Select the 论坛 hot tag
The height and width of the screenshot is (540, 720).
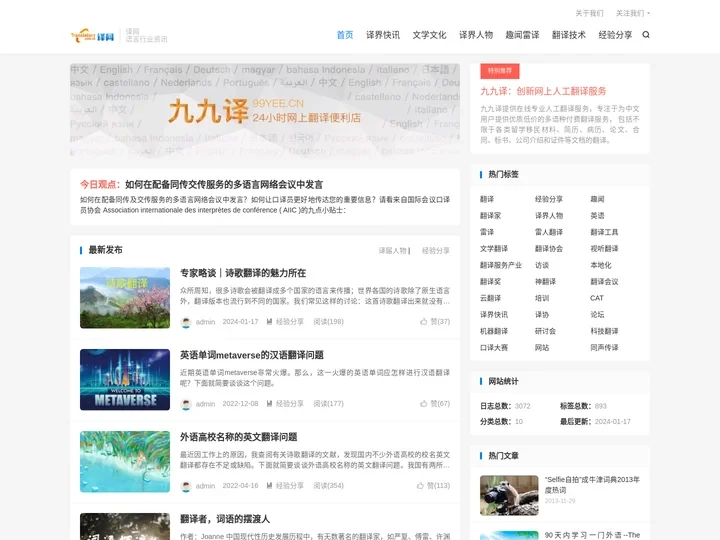[597, 315]
